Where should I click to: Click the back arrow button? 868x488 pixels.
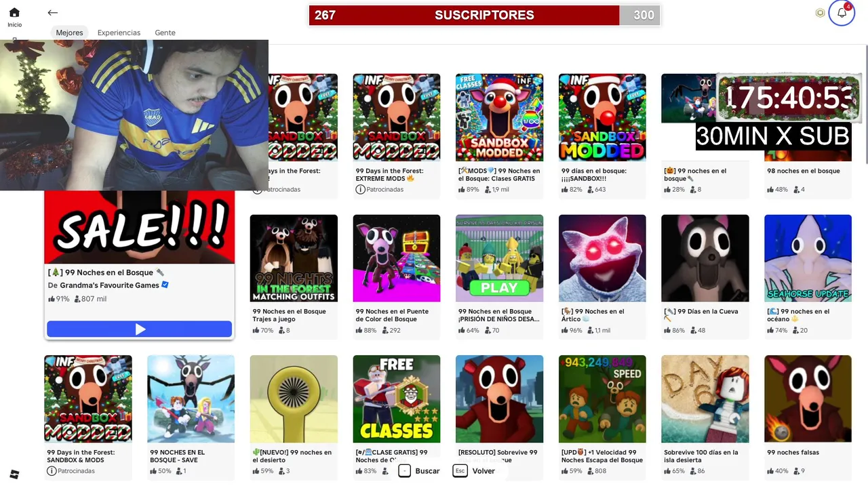click(53, 13)
